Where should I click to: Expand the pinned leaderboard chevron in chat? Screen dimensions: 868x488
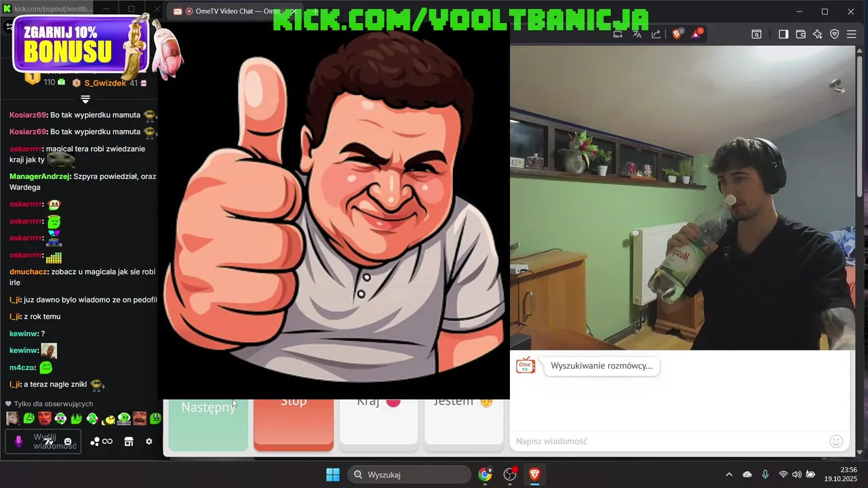[x=85, y=99]
